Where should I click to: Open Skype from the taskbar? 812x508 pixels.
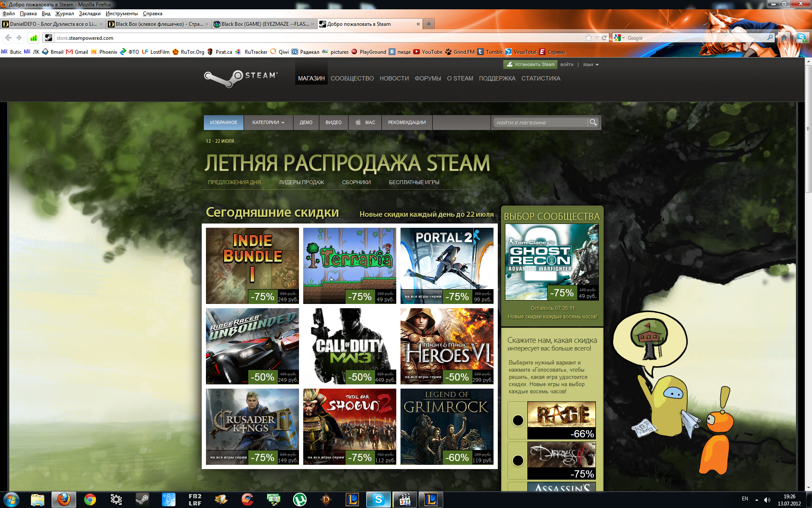tap(379, 500)
